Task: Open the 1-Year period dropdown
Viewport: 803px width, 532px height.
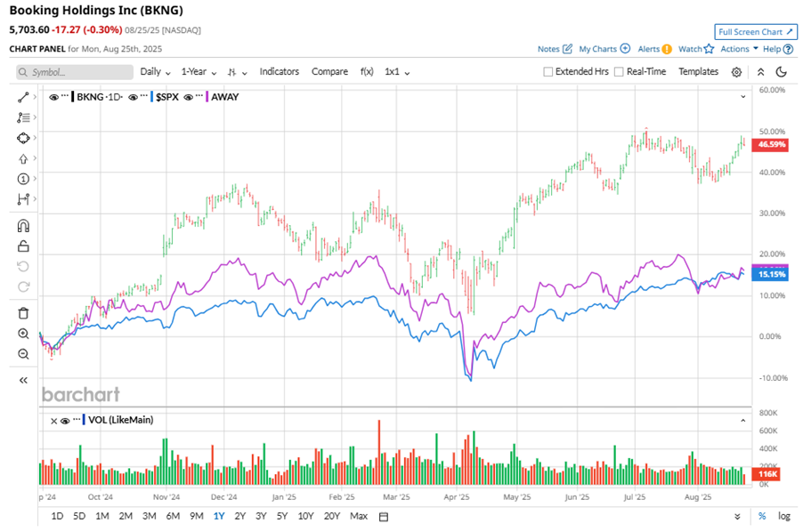Action: click(199, 71)
